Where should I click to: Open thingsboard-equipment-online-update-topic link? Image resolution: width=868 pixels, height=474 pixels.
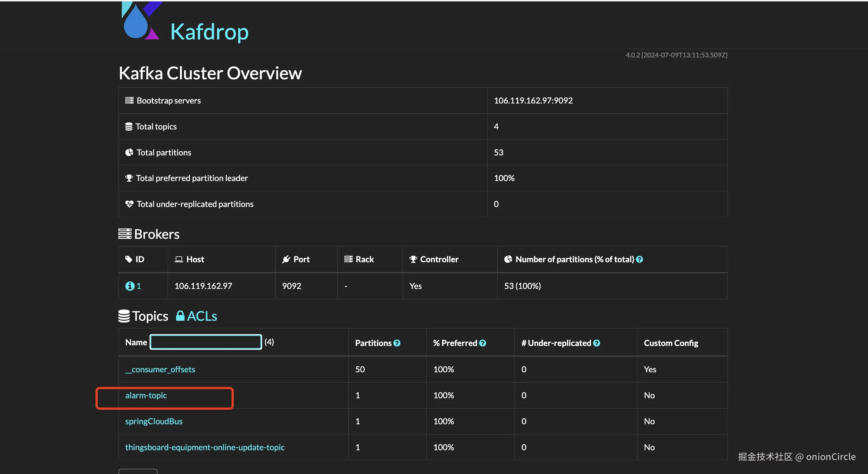coord(205,447)
